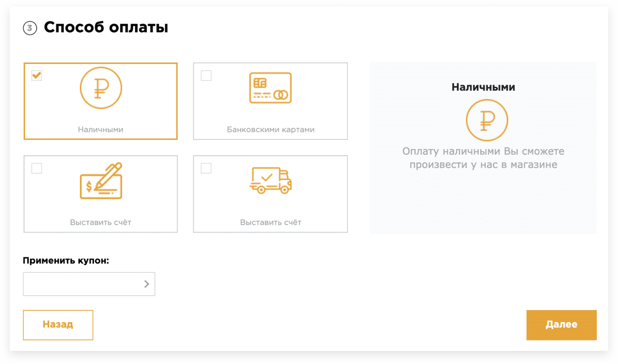Check the box in the truck card
Image resolution: width=618 pixels, height=364 pixels.
click(x=206, y=168)
